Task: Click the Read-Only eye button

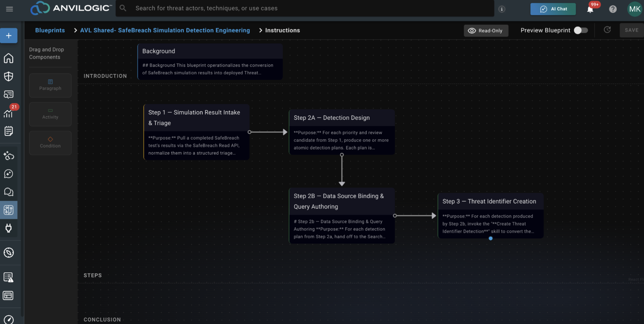Action: (486, 31)
